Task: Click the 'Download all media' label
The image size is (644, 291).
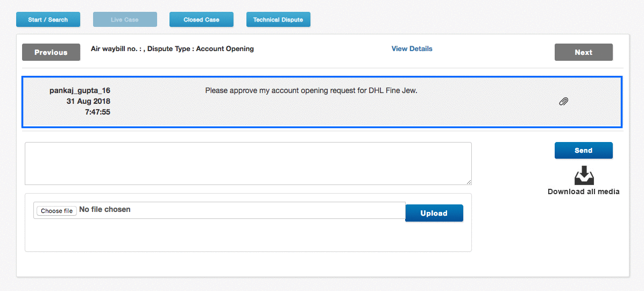Action: (x=583, y=191)
